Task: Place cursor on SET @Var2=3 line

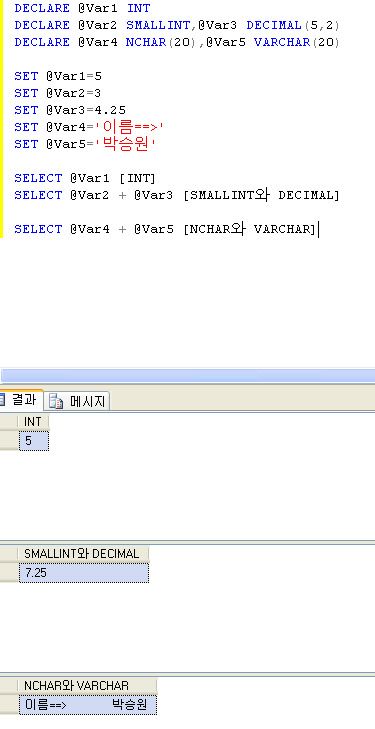Action: coord(58,93)
